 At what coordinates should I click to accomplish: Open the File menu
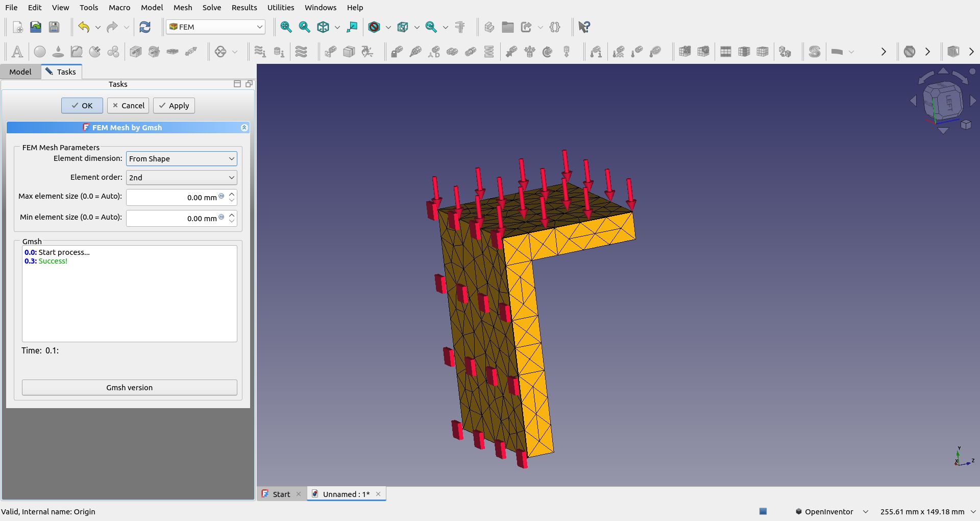(x=11, y=8)
